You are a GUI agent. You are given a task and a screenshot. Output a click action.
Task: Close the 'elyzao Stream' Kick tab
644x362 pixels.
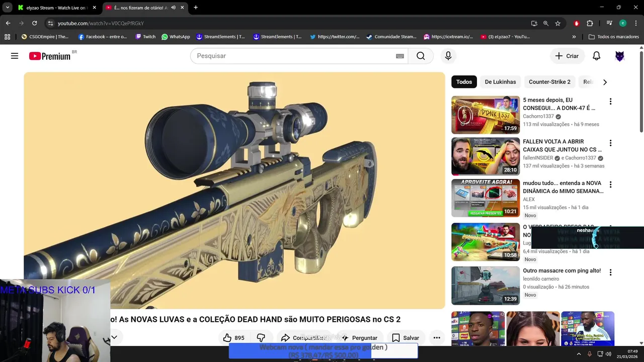coord(94,8)
